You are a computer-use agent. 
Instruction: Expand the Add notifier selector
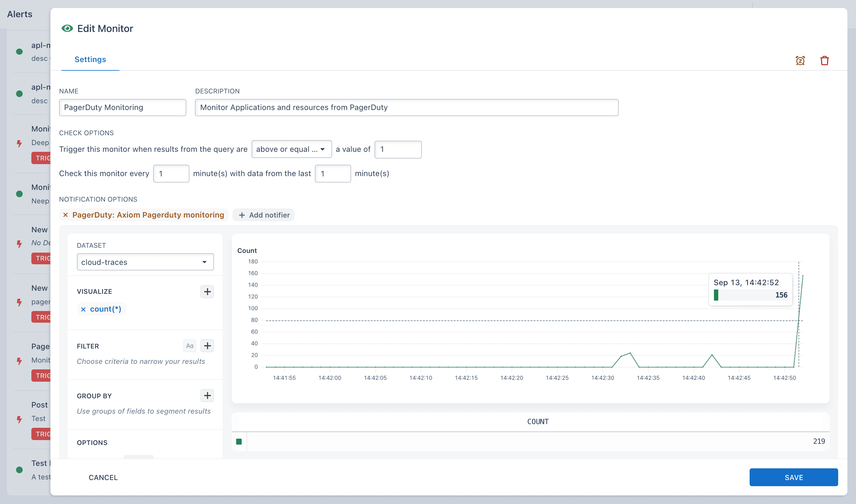(264, 215)
